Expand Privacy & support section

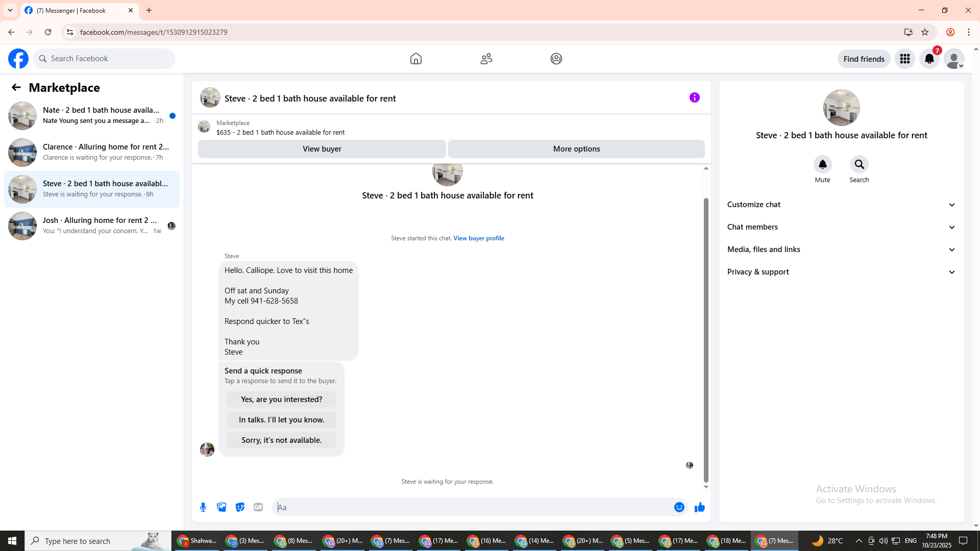841,272
